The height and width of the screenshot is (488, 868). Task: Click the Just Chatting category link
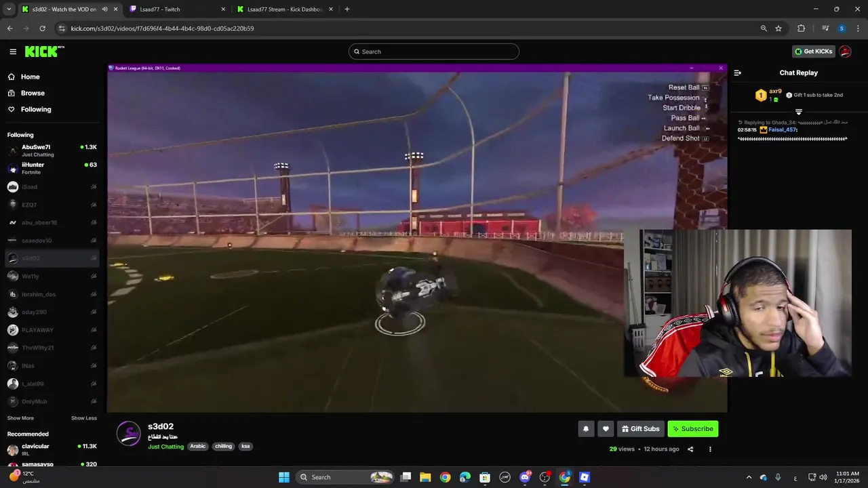coord(166,447)
